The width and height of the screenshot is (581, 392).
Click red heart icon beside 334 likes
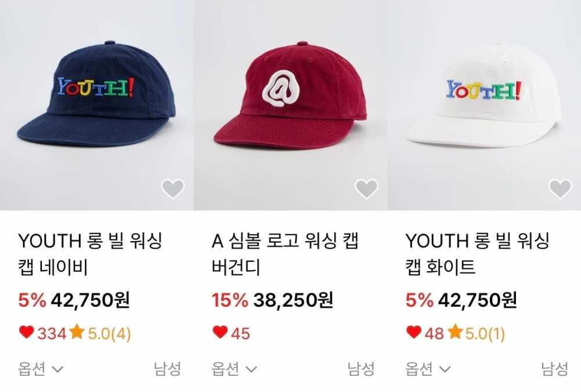coord(26,332)
